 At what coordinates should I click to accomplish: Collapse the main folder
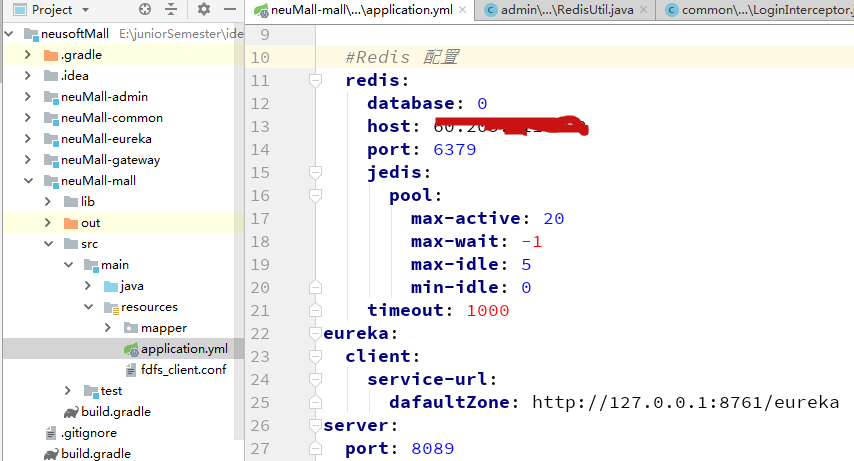(69, 265)
